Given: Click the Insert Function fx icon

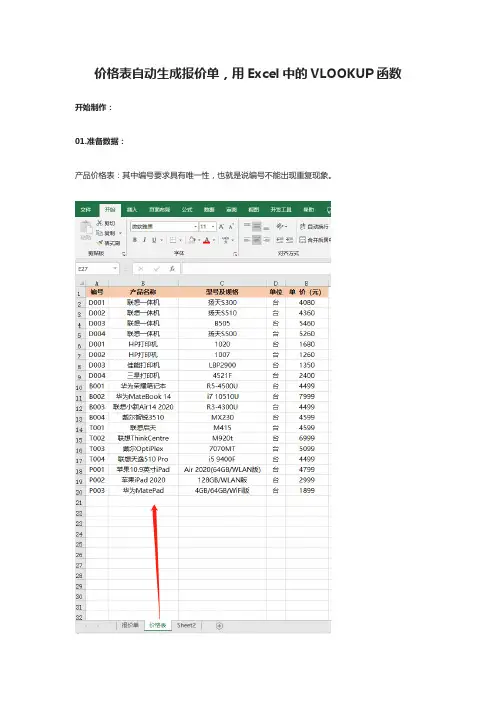Looking at the screenshot, I should 172,269.
